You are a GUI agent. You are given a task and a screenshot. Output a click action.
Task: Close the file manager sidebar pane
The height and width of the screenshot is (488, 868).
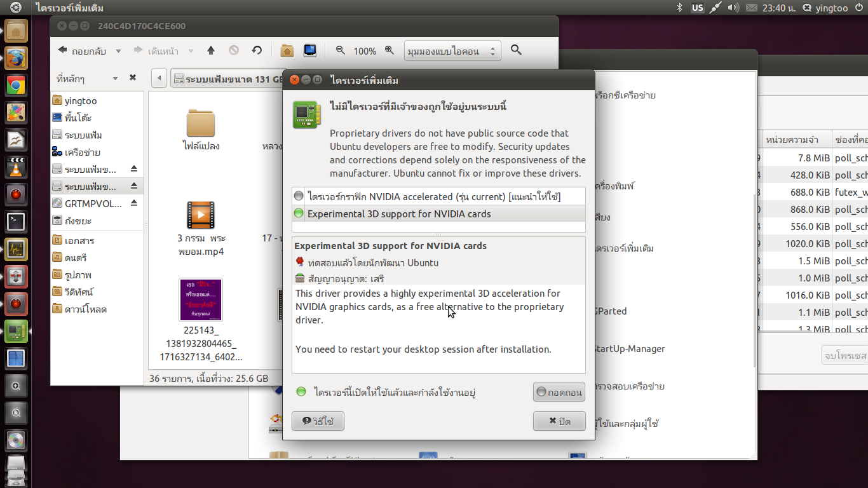point(133,78)
